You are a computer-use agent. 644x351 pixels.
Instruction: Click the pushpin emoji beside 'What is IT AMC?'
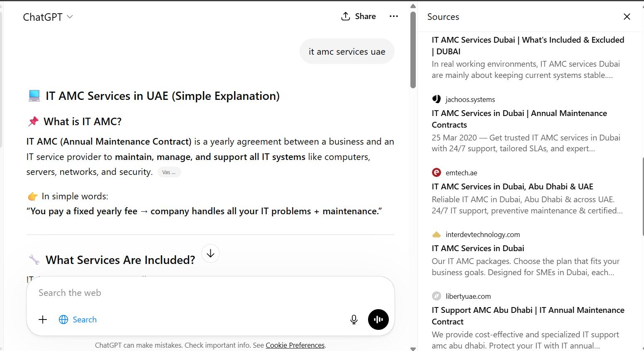[33, 121]
